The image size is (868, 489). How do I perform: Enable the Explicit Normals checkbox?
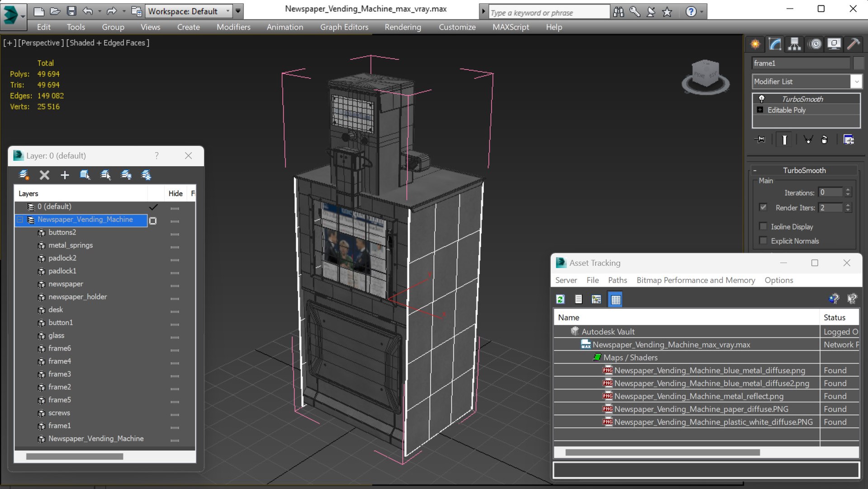(763, 240)
